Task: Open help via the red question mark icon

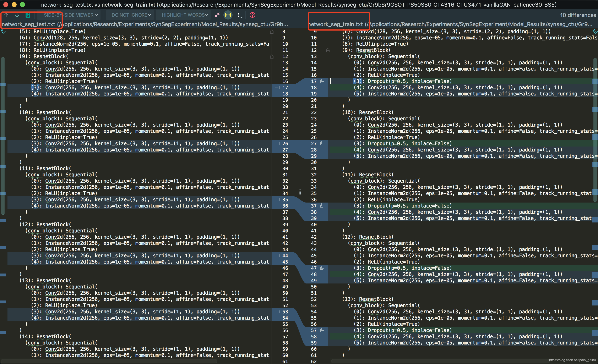Action: pos(252,15)
